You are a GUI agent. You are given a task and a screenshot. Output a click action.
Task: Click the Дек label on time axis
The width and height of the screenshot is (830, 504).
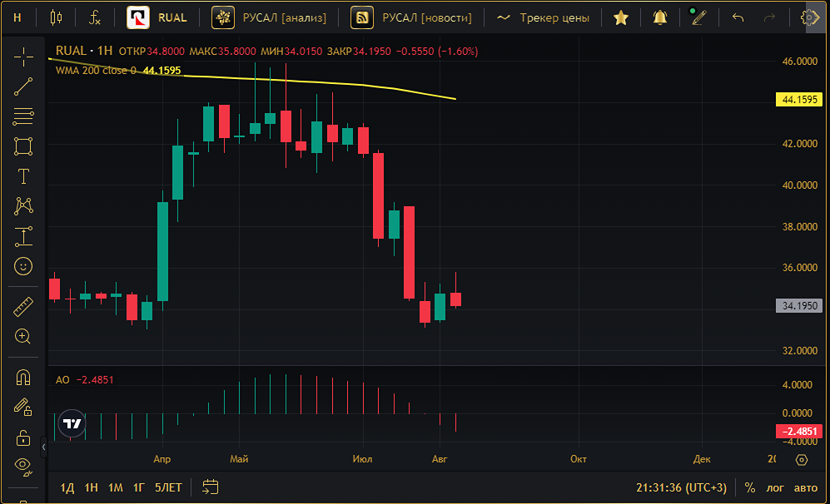point(701,459)
